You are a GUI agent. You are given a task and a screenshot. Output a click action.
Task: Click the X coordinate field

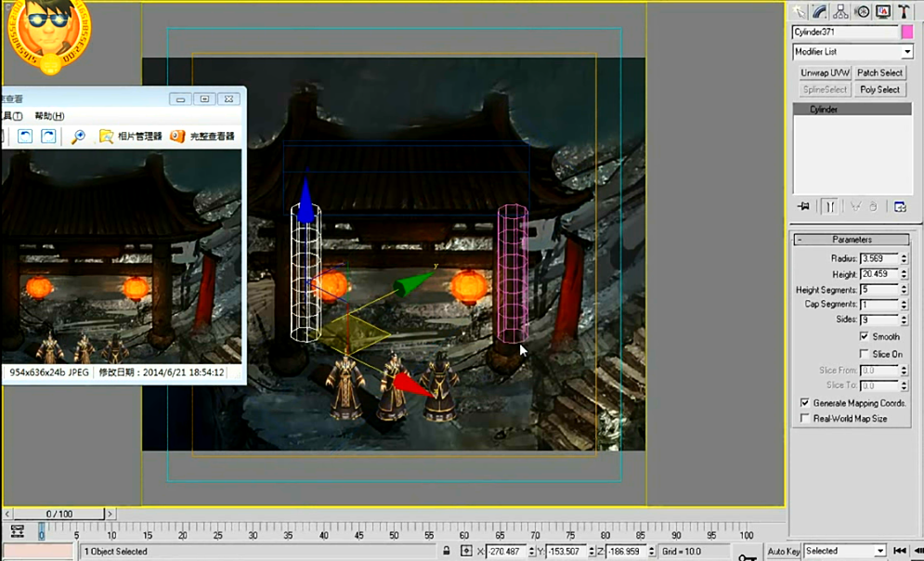(x=506, y=552)
